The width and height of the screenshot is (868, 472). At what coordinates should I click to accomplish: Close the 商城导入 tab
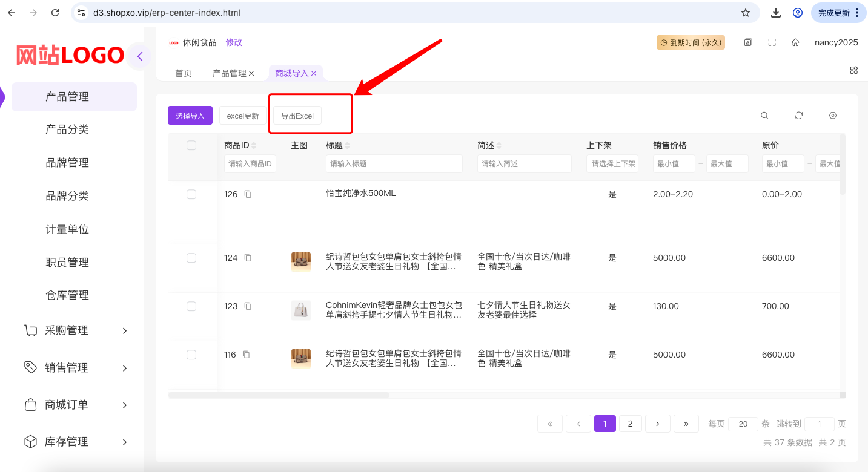tap(314, 73)
